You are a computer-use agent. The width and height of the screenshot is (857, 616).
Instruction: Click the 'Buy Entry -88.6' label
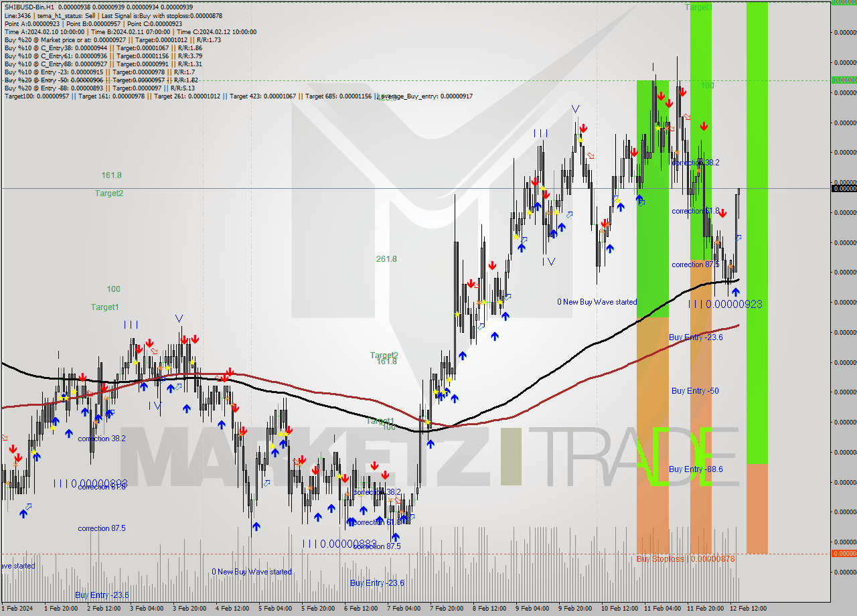[696, 469]
